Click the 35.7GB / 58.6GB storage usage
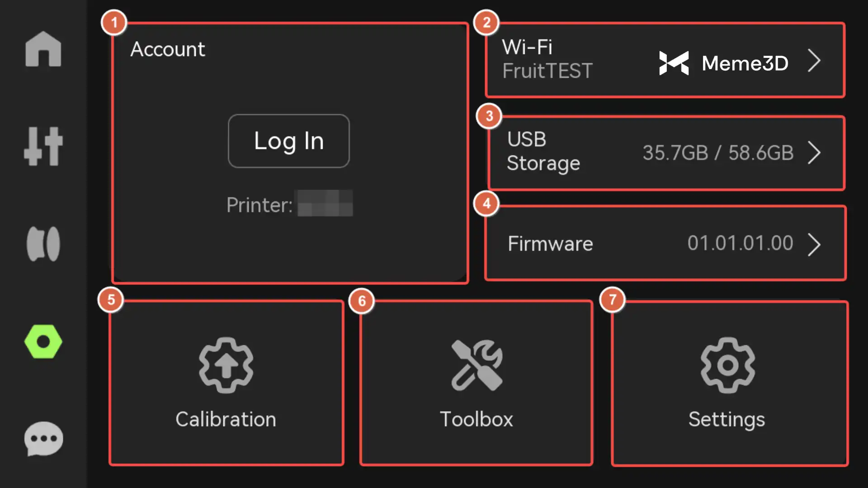Screen dimensions: 868x488 pos(718,153)
